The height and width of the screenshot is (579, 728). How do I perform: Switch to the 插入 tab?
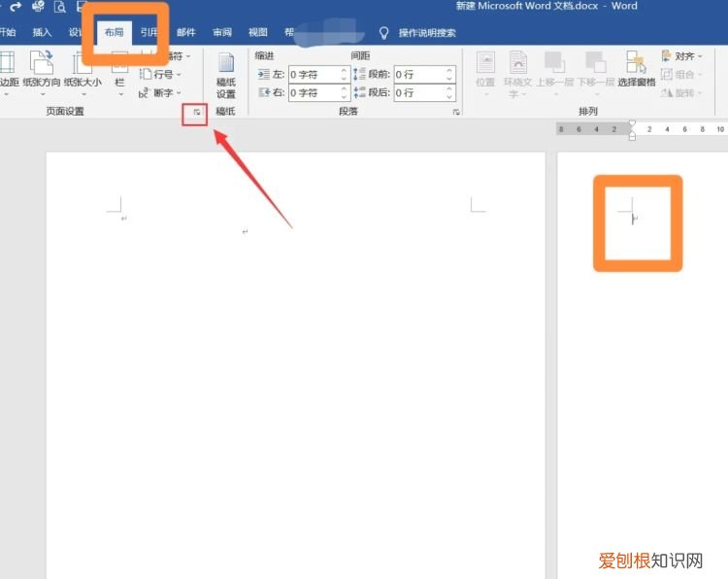(42, 32)
